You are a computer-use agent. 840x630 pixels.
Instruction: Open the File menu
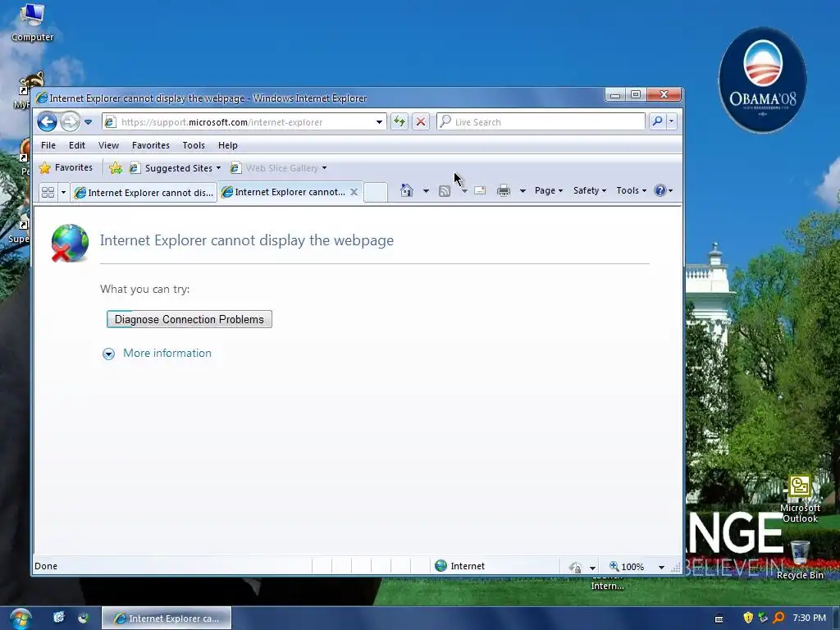pos(48,145)
